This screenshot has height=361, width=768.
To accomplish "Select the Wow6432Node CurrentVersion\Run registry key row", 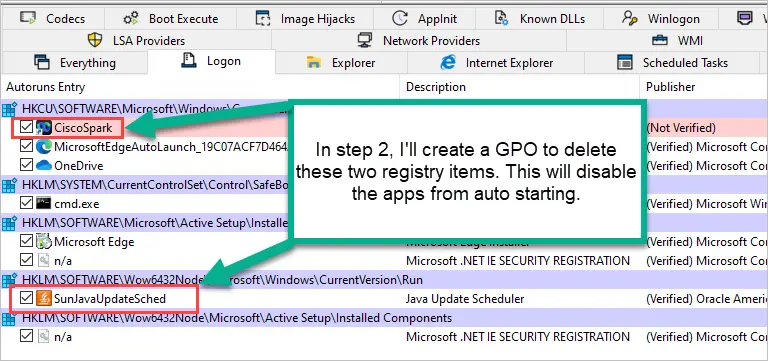I will pos(384,280).
